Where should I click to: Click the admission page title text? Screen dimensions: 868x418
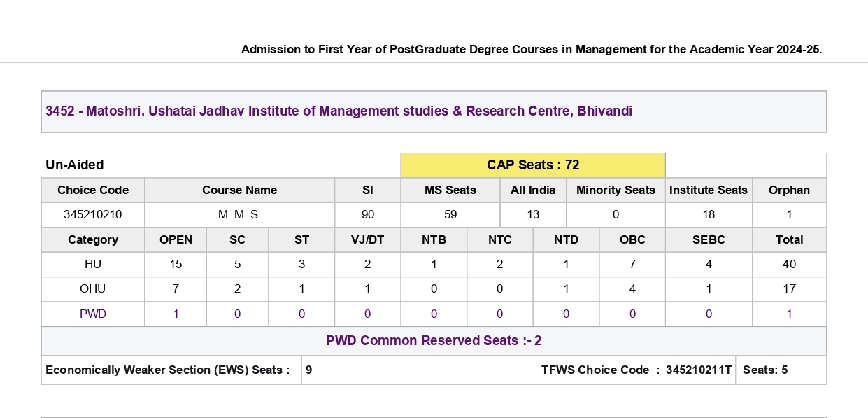532,49
